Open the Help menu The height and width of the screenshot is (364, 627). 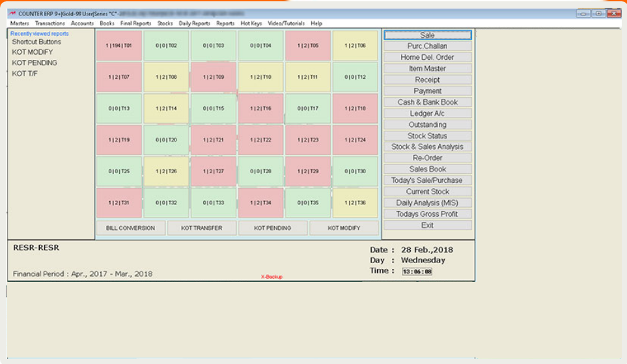316,23
